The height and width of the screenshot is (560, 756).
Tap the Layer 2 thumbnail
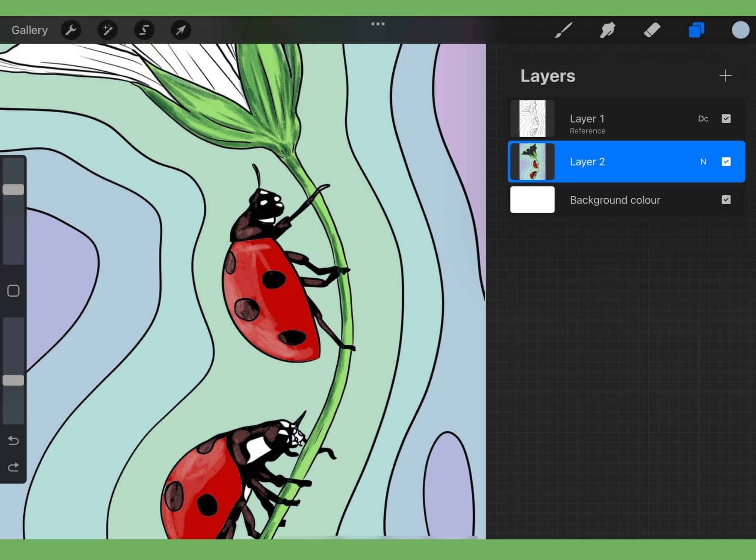[x=532, y=162]
